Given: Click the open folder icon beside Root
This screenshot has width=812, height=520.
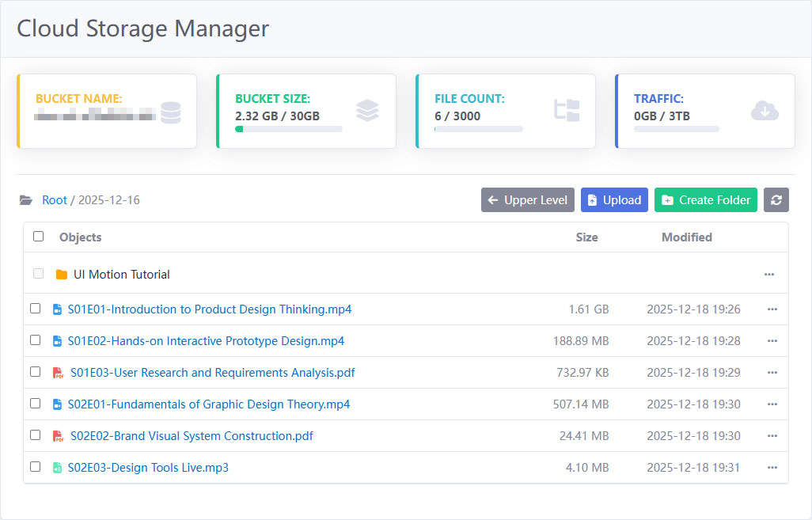Looking at the screenshot, I should point(26,200).
